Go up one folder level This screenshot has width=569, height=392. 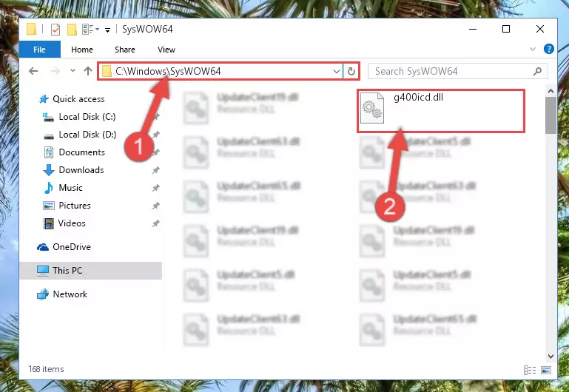[88, 71]
